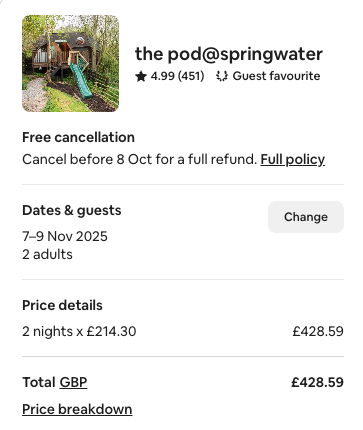The image size is (363, 430).
Task: Click the Cancel before 8 Oct text
Action: [x=140, y=160]
